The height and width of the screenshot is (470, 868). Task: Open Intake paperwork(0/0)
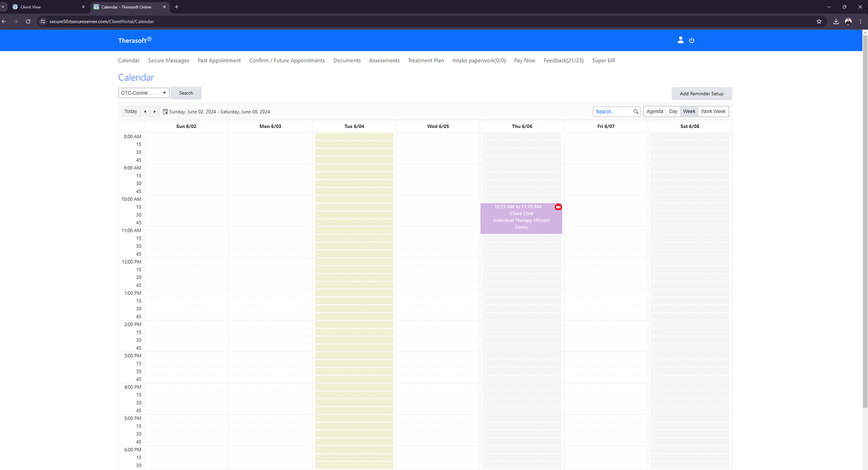click(x=479, y=60)
